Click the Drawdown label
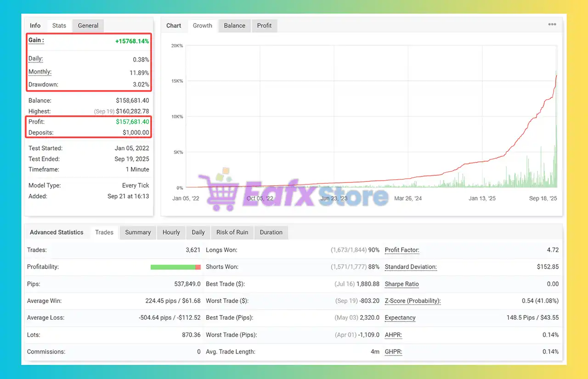Viewport: 588px width, 379px height. [43, 85]
